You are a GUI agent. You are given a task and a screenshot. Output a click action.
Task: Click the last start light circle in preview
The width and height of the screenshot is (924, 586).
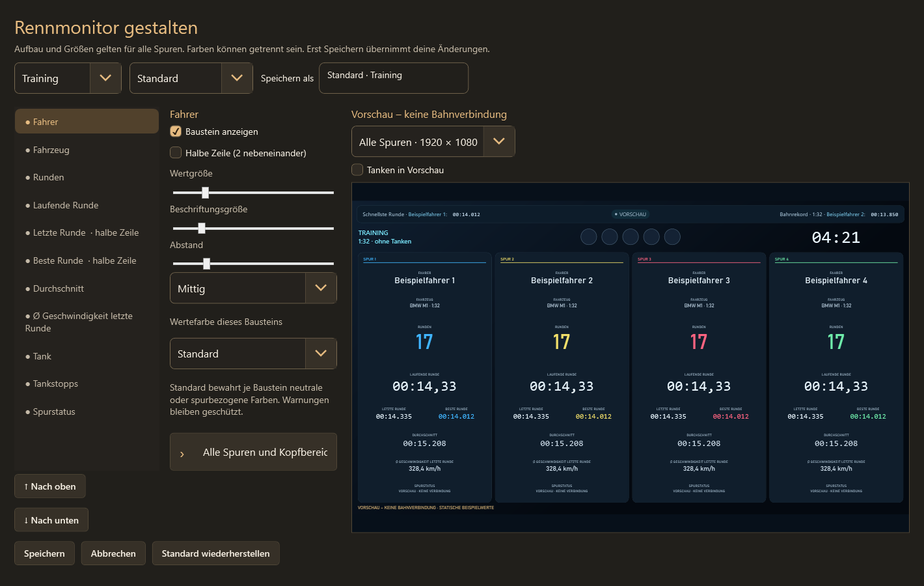[x=672, y=237]
